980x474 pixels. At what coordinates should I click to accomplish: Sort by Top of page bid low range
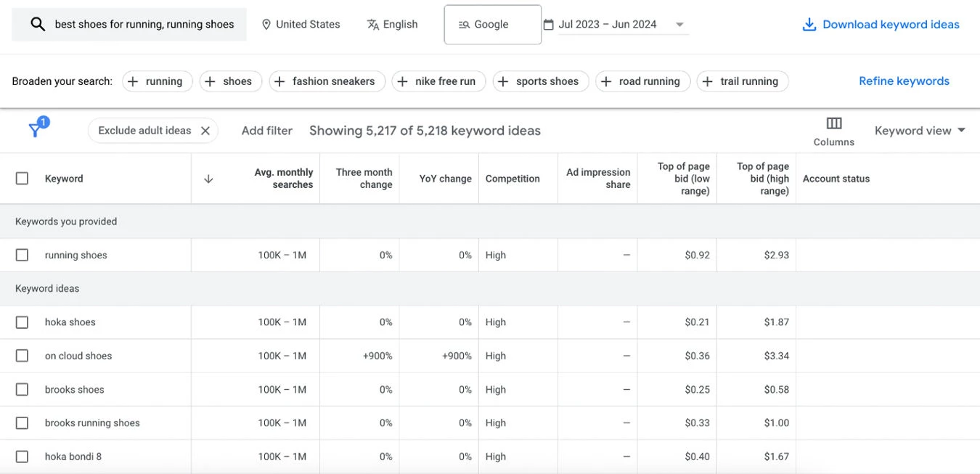click(683, 179)
